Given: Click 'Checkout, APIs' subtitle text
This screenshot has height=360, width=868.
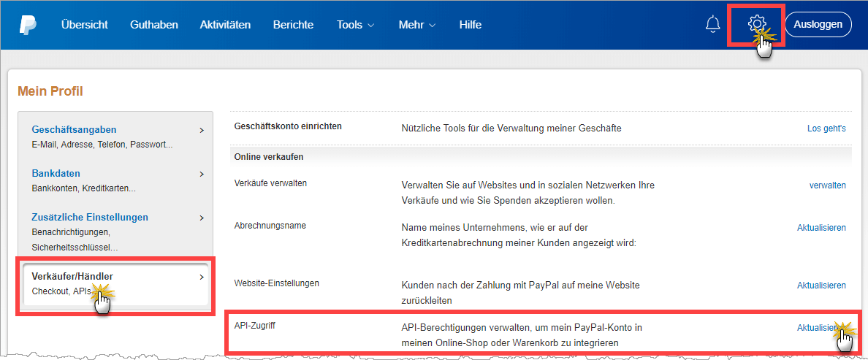Looking at the screenshot, I should pyautogui.click(x=62, y=291).
